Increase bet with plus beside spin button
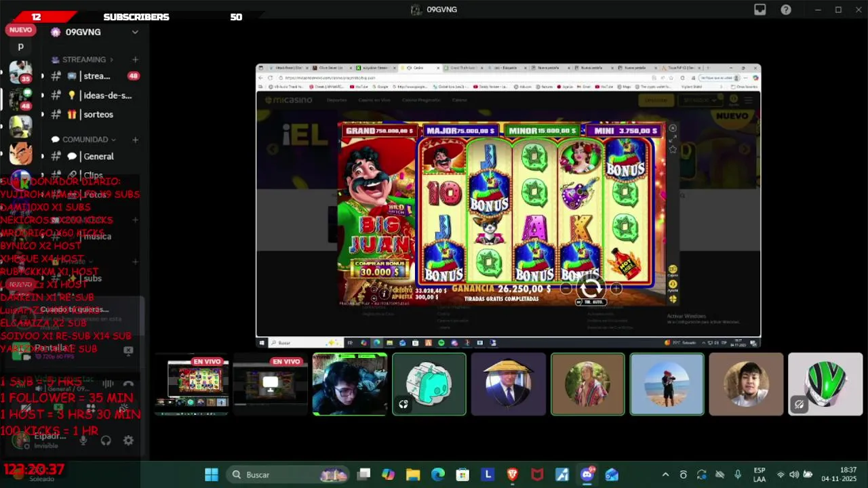The image size is (868, 488). point(616,289)
